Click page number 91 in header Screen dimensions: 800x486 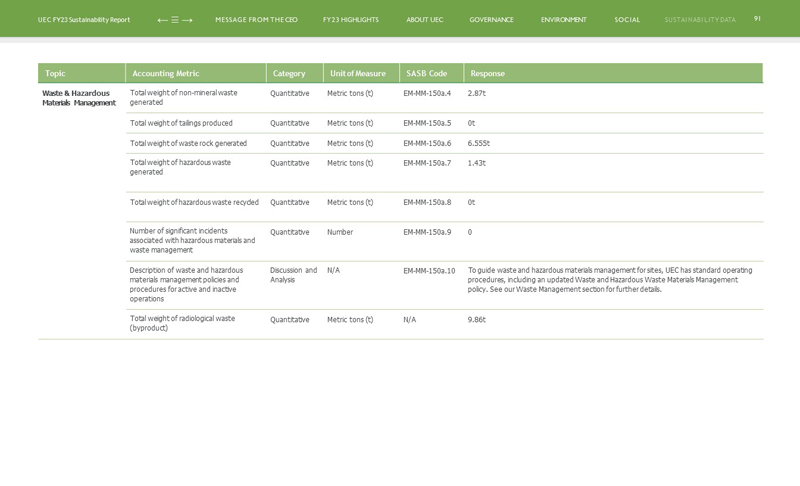pyautogui.click(x=757, y=19)
